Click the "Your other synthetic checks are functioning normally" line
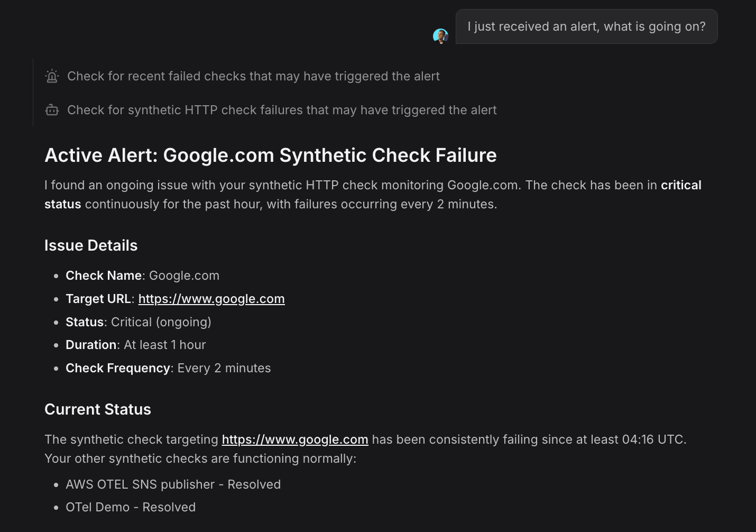Image resolution: width=756 pixels, height=532 pixels. coord(200,458)
